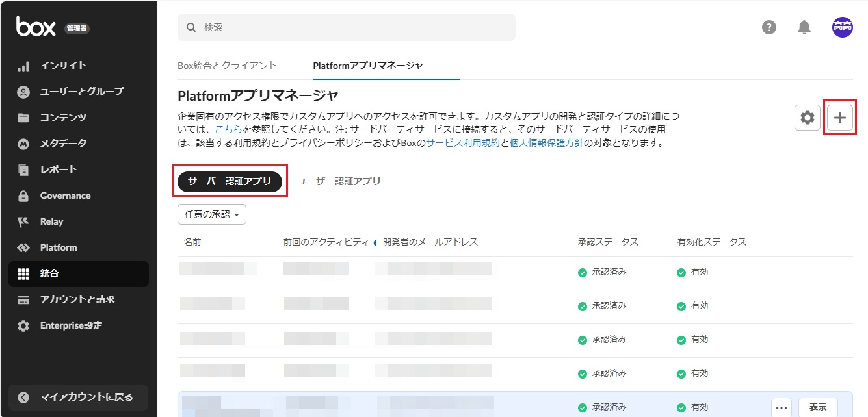The width and height of the screenshot is (868, 417).
Task: Open Platform app manager settings gear
Action: 807,118
